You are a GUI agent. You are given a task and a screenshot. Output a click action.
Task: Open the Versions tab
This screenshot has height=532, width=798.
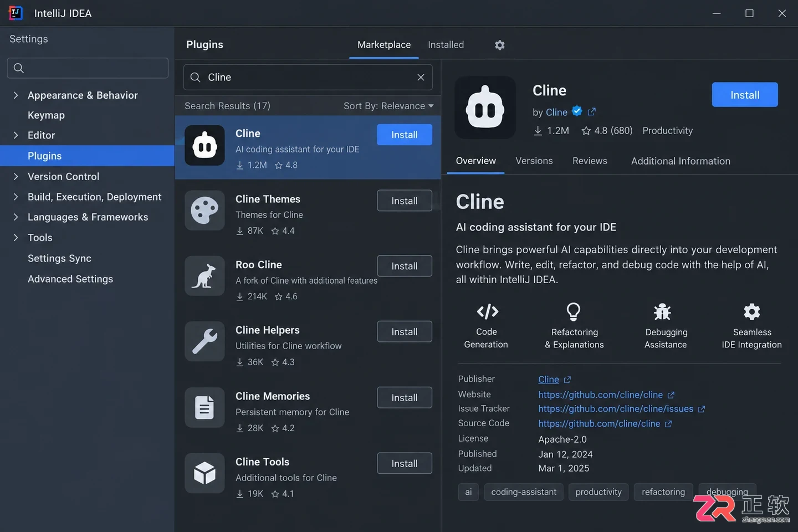[x=534, y=161]
